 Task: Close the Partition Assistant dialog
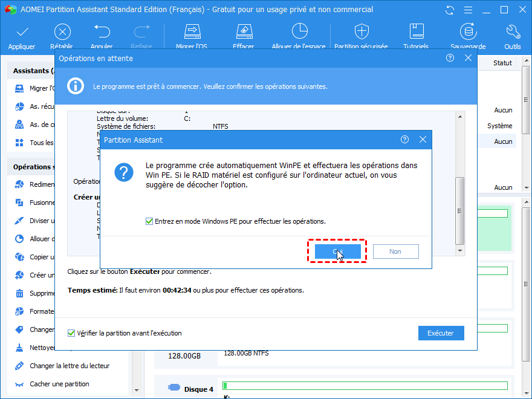click(423, 140)
